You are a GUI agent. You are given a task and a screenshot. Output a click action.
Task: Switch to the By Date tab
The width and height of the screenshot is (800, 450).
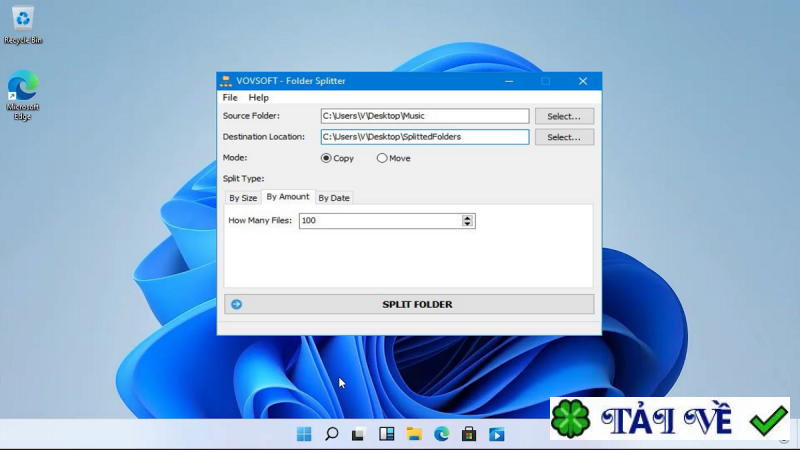(334, 198)
